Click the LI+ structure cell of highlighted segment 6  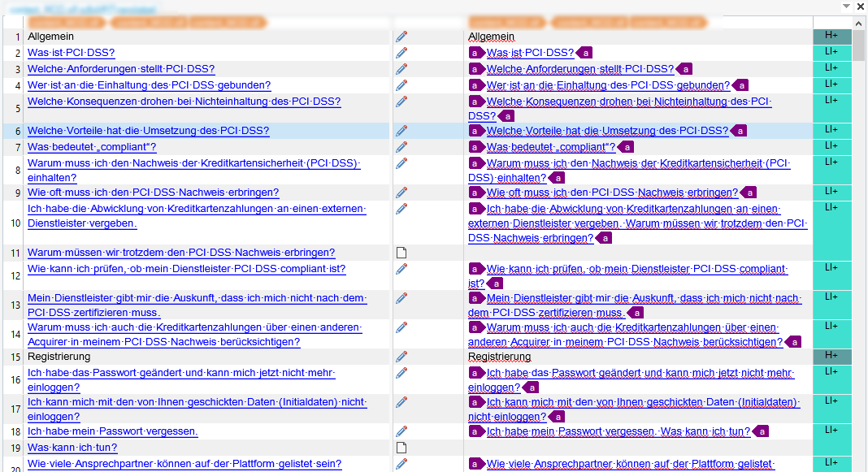pos(832,131)
